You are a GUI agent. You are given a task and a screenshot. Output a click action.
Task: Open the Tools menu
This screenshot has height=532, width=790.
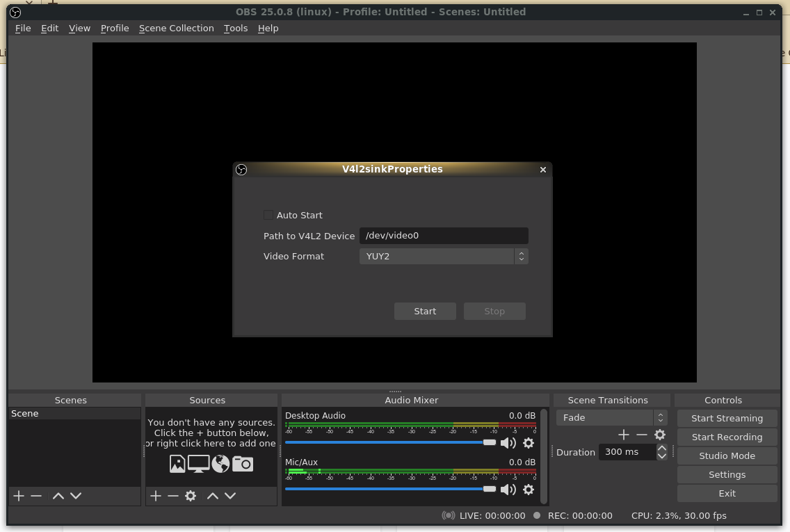click(236, 29)
